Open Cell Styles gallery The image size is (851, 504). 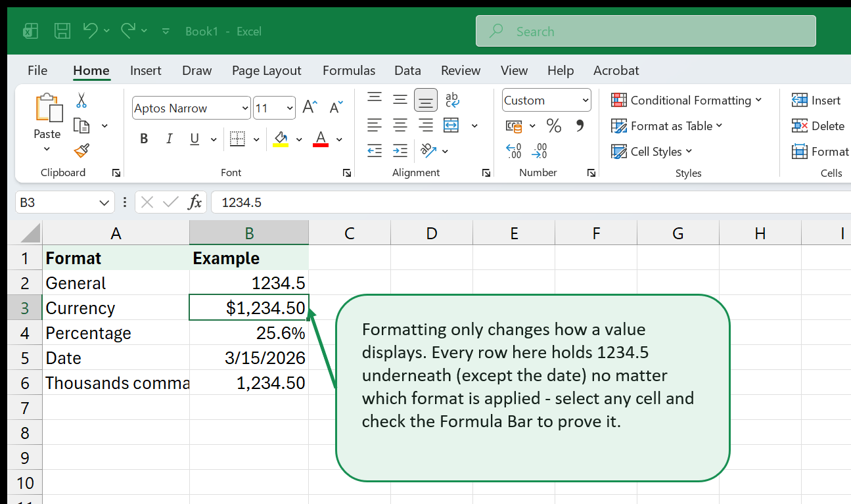(x=651, y=151)
